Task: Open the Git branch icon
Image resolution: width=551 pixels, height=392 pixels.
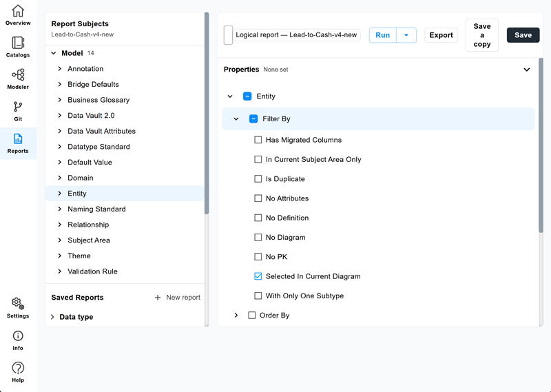Action: tap(18, 107)
